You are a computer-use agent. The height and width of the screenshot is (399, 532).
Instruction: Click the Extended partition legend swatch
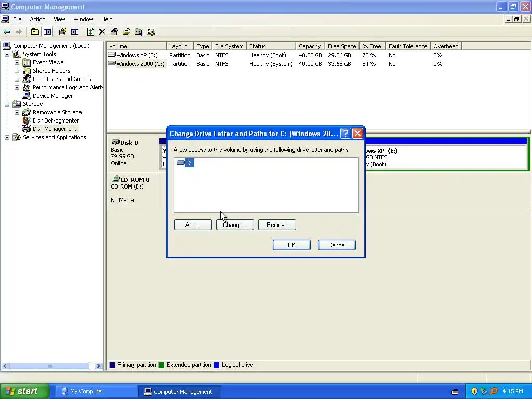click(x=162, y=365)
